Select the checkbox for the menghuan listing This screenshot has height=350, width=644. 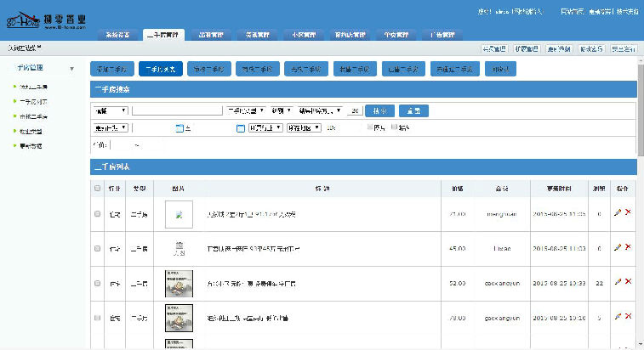pos(97,214)
